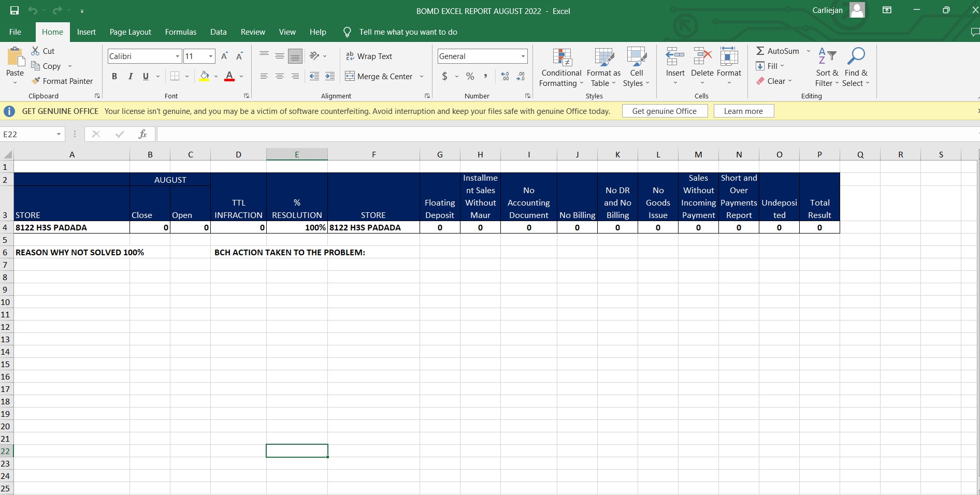Toggle Wrap Text for the cell

369,56
